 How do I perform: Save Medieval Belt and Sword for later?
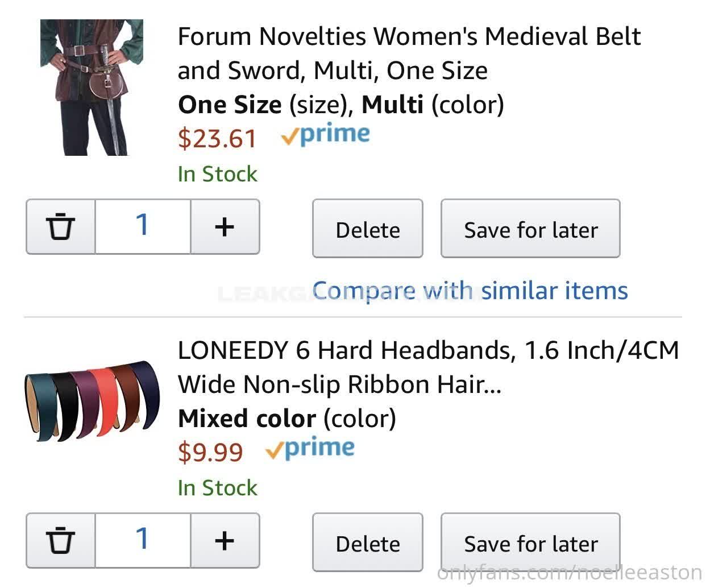(530, 229)
